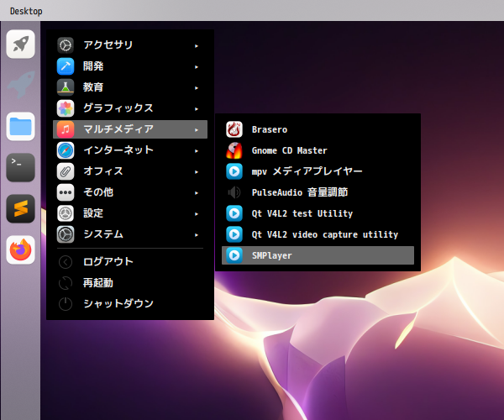Click the rocket launcher icon in the dock
Image resolution: width=504 pixels, height=420 pixels.
pyautogui.click(x=20, y=44)
